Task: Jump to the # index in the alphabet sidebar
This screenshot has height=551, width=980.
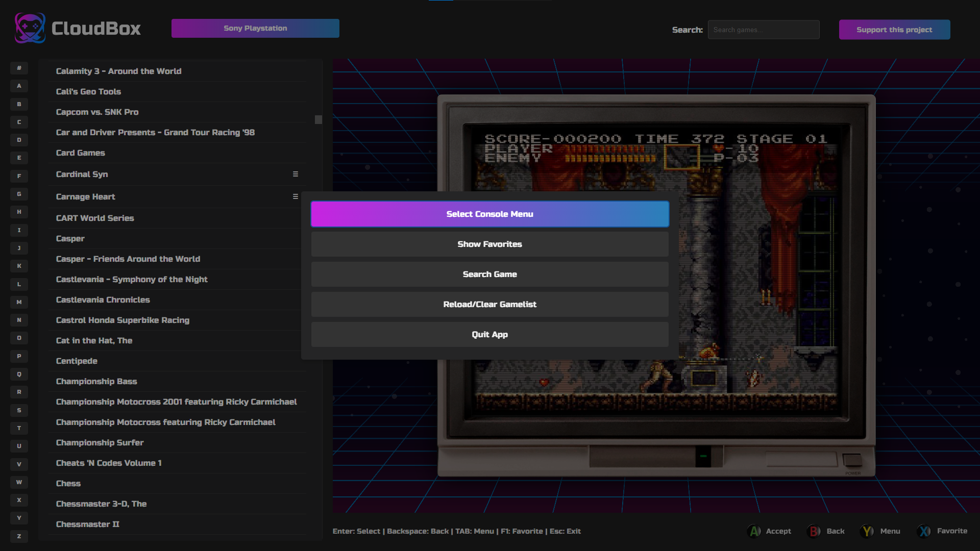Action: (x=19, y=68)
